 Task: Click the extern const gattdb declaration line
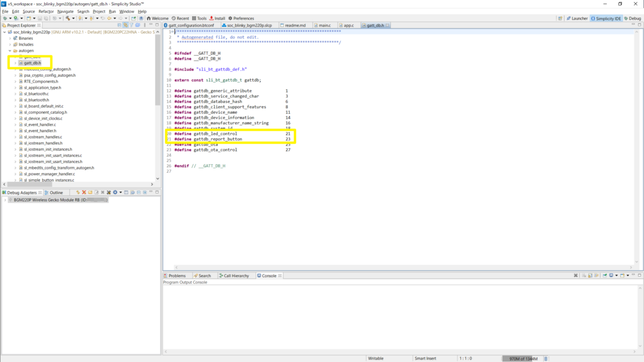tap(218, 80)
